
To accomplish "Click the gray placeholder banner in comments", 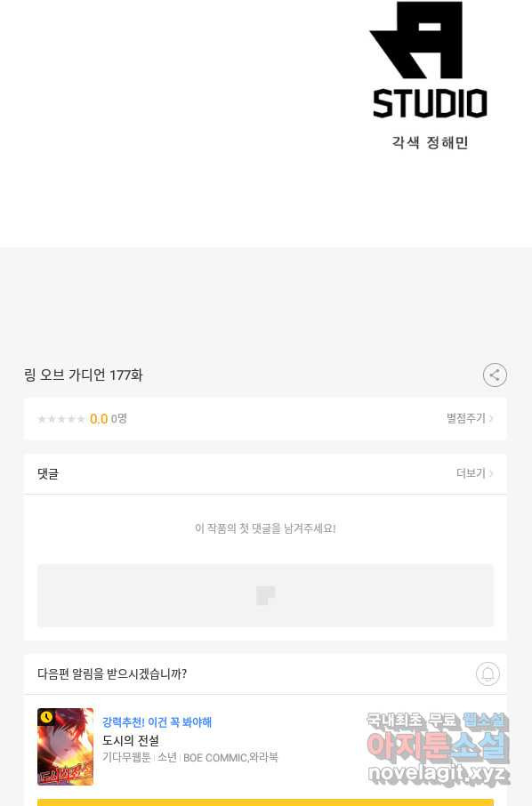I will click(x=265, y=596).
